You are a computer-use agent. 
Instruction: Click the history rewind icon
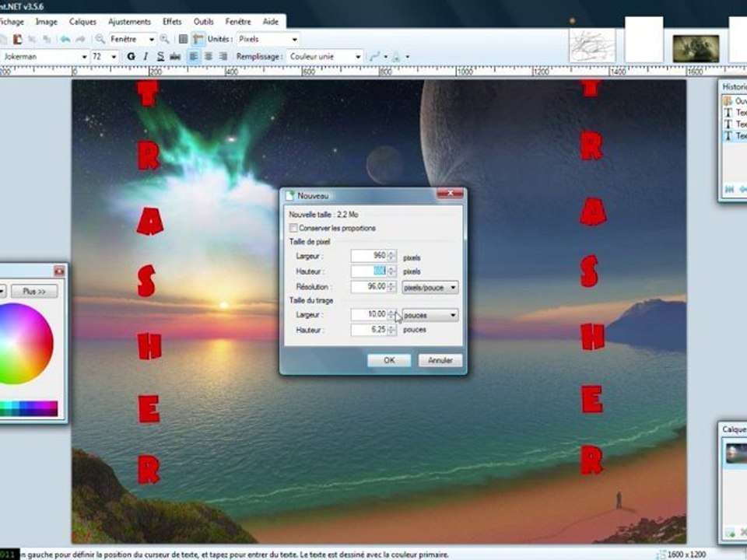coord(729,190)
